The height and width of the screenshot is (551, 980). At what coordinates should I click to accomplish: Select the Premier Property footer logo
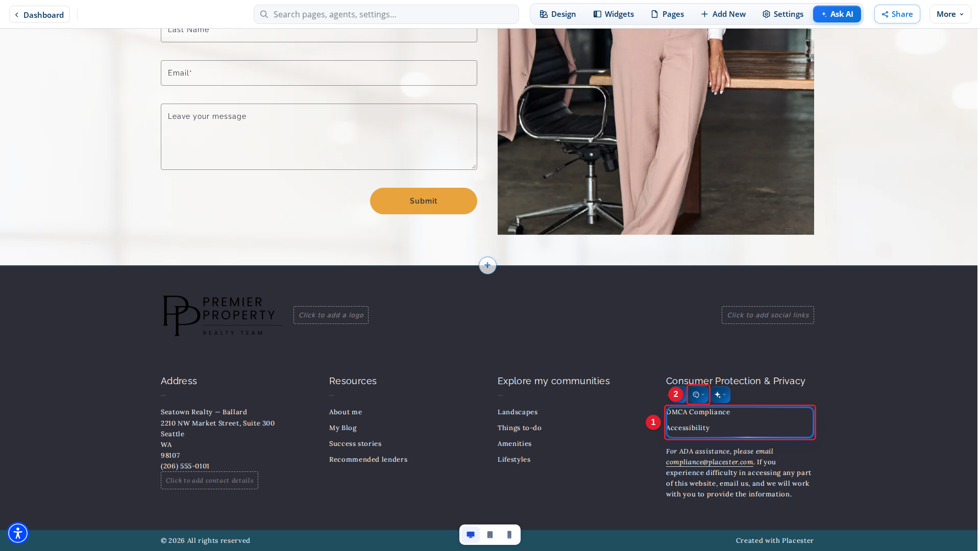pos(222,315)
